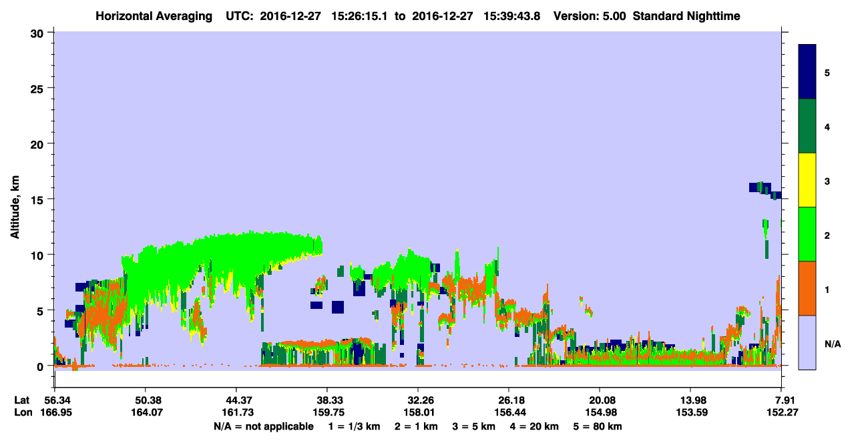Click longitude value '152.27'
Viewport: 868px width, 445px height.
coord(782,412)
